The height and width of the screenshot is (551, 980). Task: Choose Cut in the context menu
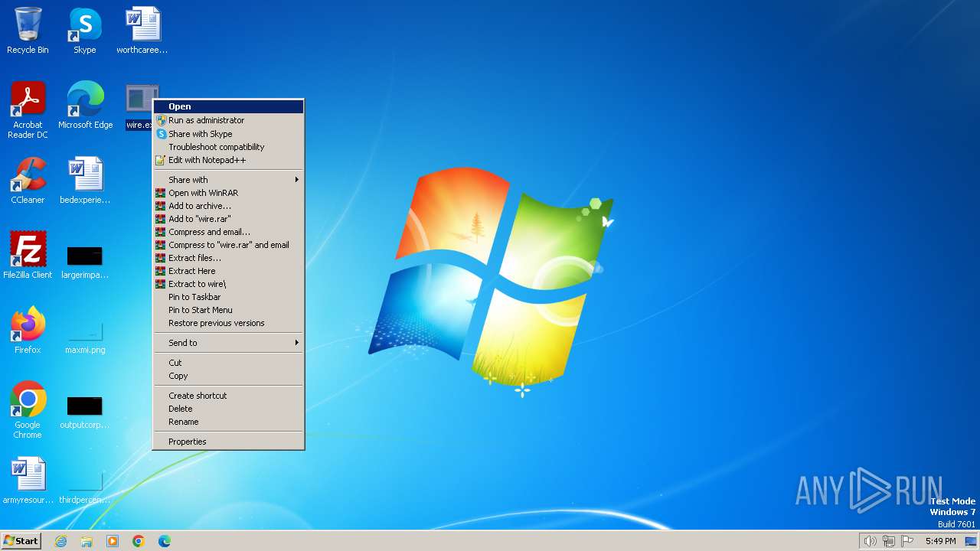[x=228, y=363]
